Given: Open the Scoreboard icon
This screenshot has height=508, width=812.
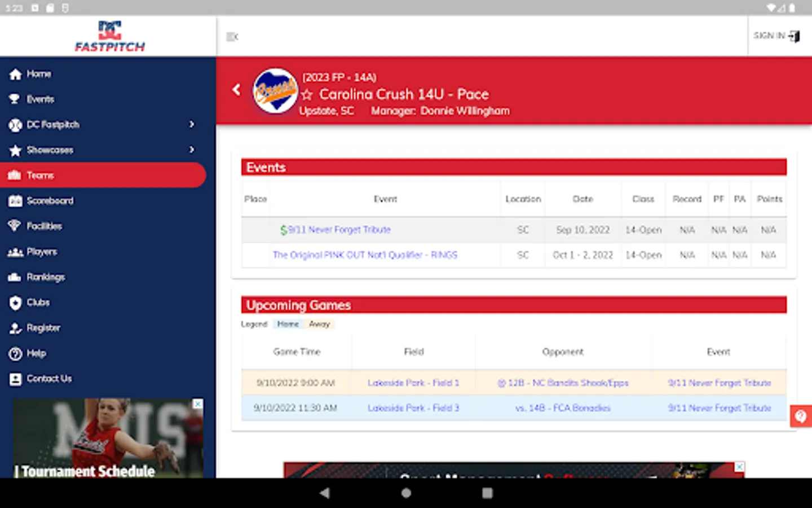Looking at the screenshot, I should click(x=15, y=201).
